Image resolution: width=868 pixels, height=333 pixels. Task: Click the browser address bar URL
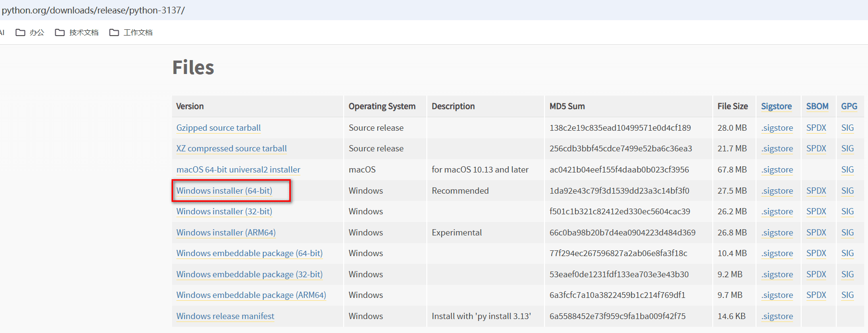[x=93, y=10]
